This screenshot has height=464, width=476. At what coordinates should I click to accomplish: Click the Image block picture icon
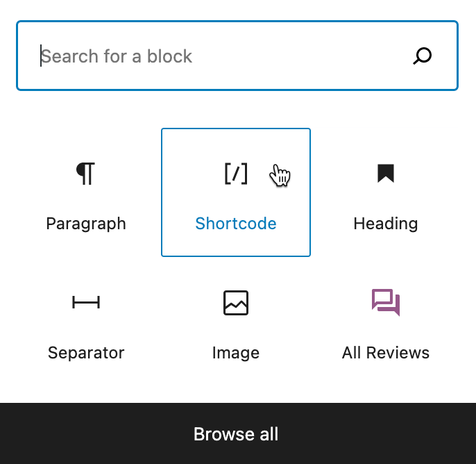236,303
